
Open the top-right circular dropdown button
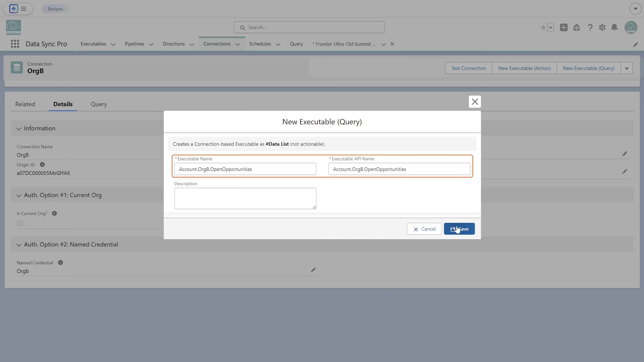tap(635, 9)
